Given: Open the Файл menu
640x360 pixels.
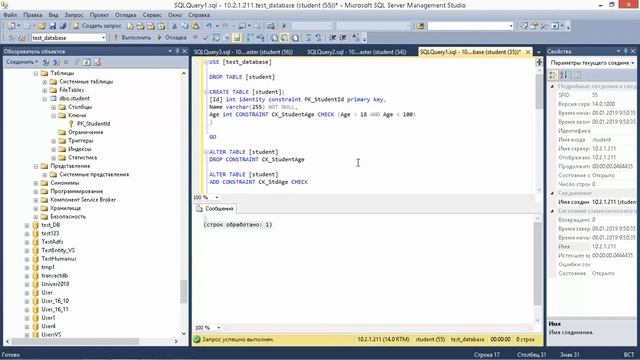Looking at the screenshot, I should pyautogui.click(x=10, y=15).
